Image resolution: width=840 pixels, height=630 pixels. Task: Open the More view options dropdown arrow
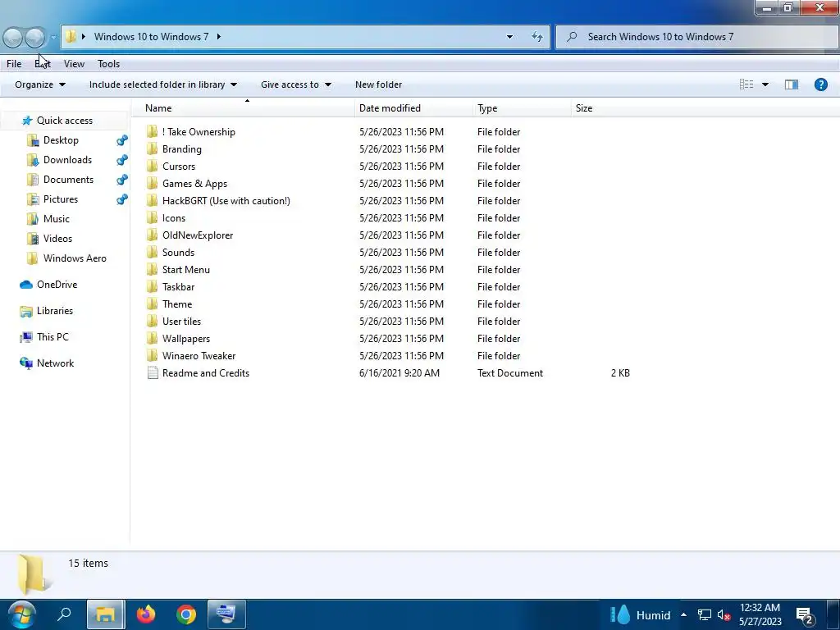[765, 84]
